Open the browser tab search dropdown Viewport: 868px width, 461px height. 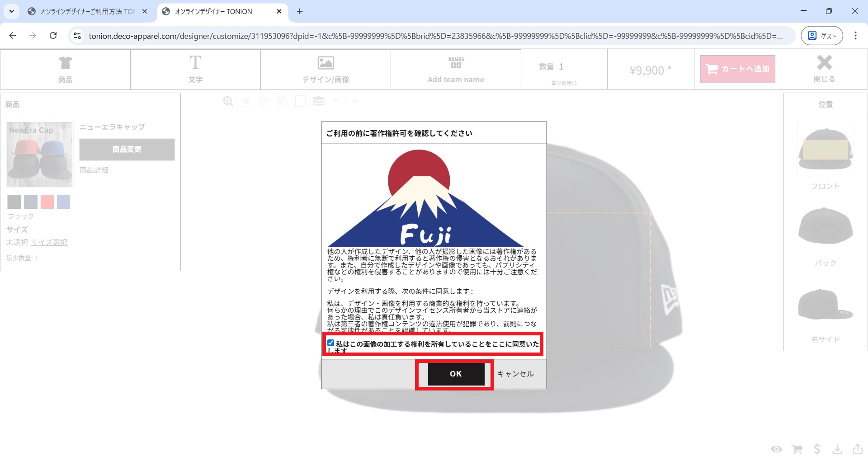[x=12, y=12]
